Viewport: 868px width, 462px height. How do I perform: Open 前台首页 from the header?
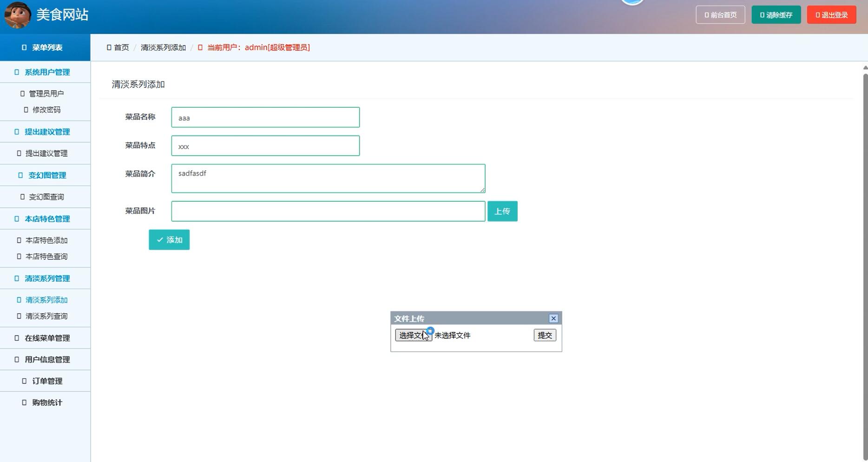[x=720, y=15]
